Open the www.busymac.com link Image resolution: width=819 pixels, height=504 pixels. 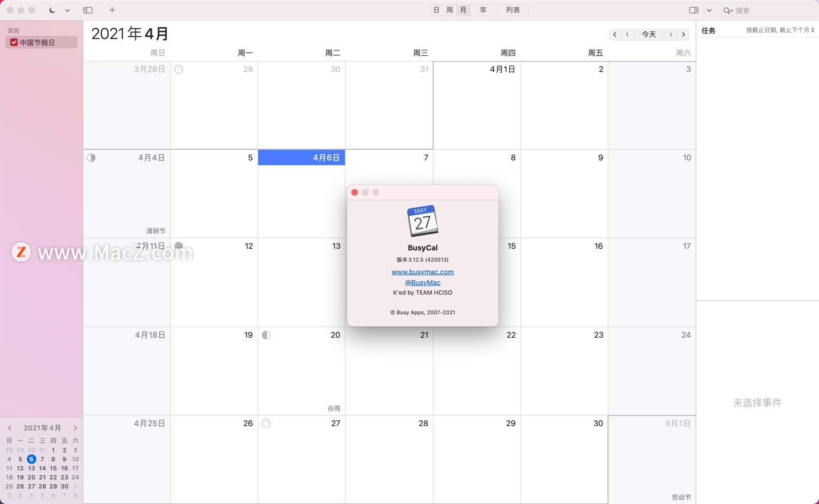tap(422, 272)
